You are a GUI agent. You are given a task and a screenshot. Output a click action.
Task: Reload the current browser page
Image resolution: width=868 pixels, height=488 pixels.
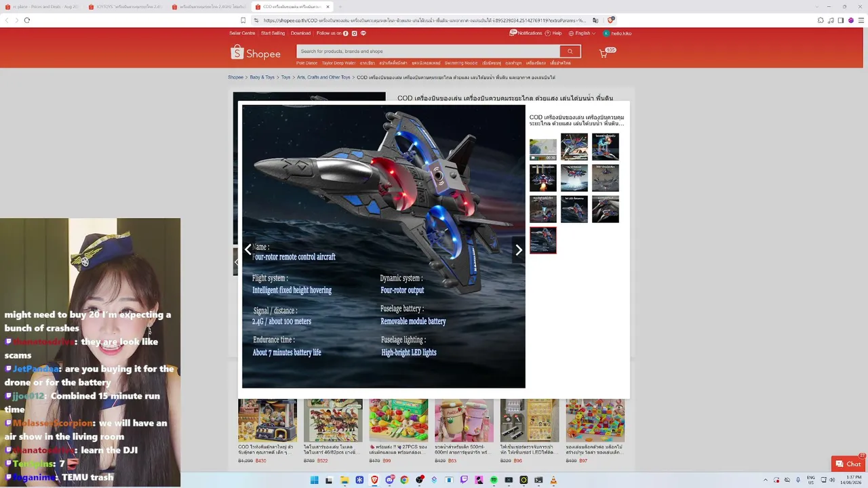pyautogui.click(x=27, y=20)
